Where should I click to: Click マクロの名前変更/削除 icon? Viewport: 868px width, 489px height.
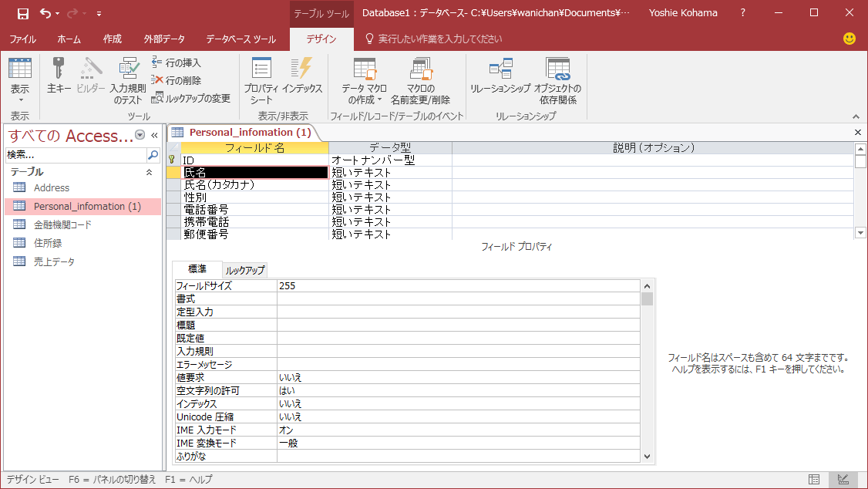pyautogui.click(x=420, y=81)
